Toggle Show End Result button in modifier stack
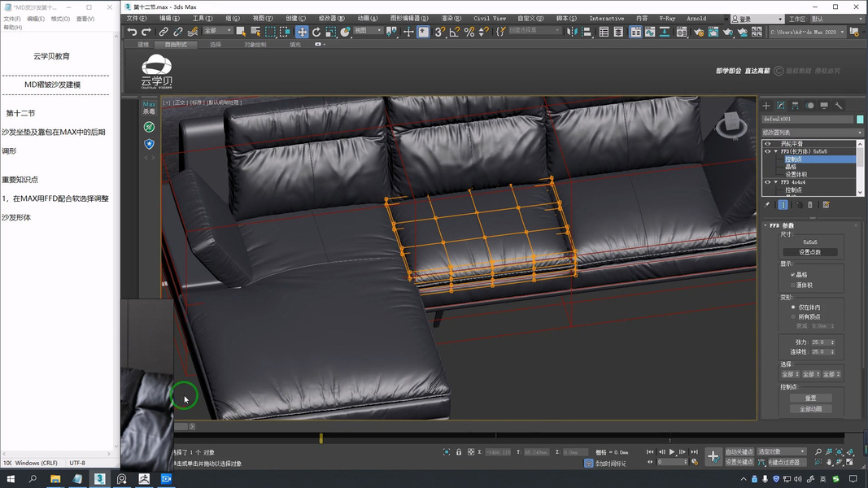This screenshot has width=868, height=488. tap(783, 205)
